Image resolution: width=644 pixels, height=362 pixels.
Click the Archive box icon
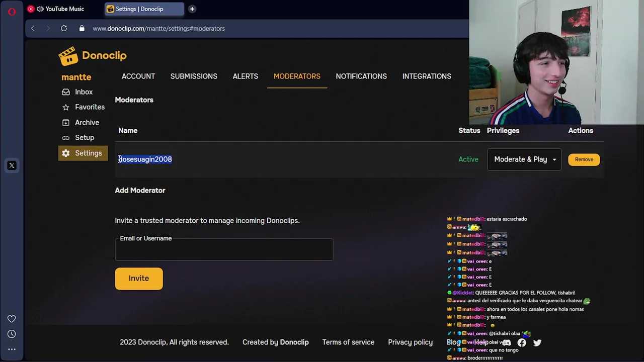pyautogui.click(x=66, y=123)
